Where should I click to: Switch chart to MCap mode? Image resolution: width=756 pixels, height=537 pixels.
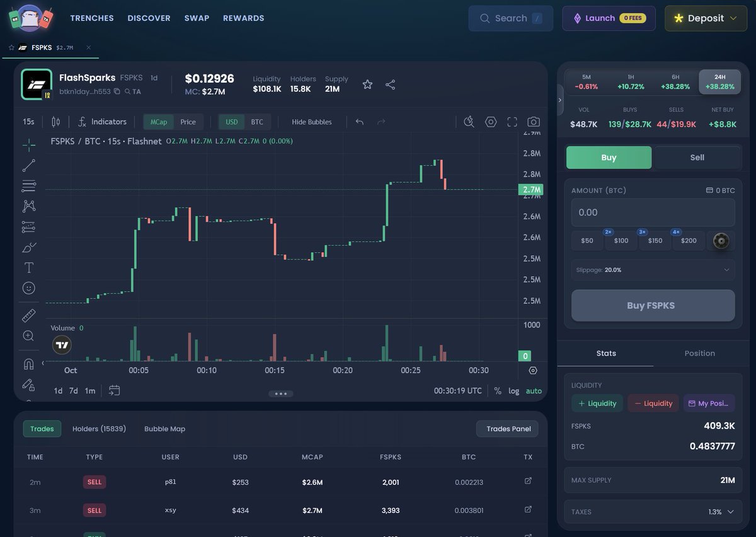point(159,122)
